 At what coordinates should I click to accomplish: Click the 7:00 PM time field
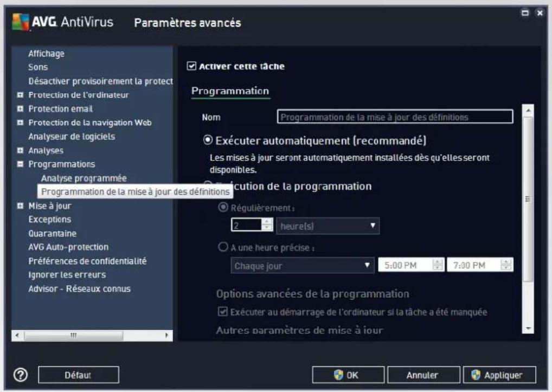tap(474, 265)
